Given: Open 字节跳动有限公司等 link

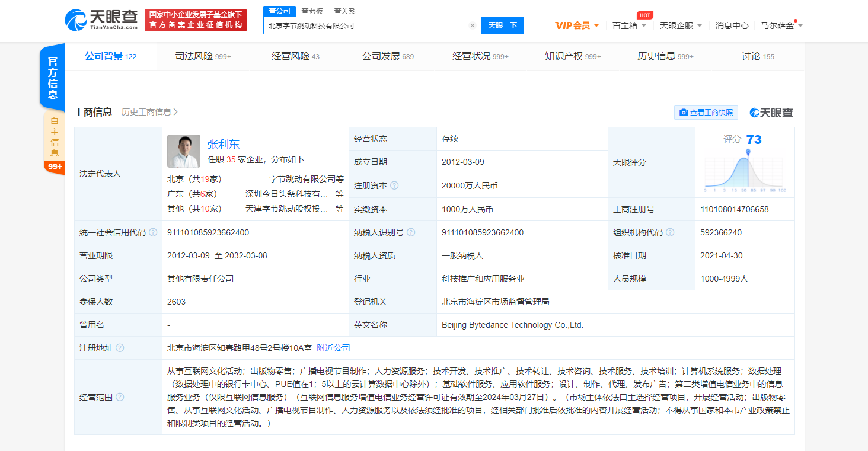Looking at the screenshot, I should pyautogui.click(x=307, y=178).
